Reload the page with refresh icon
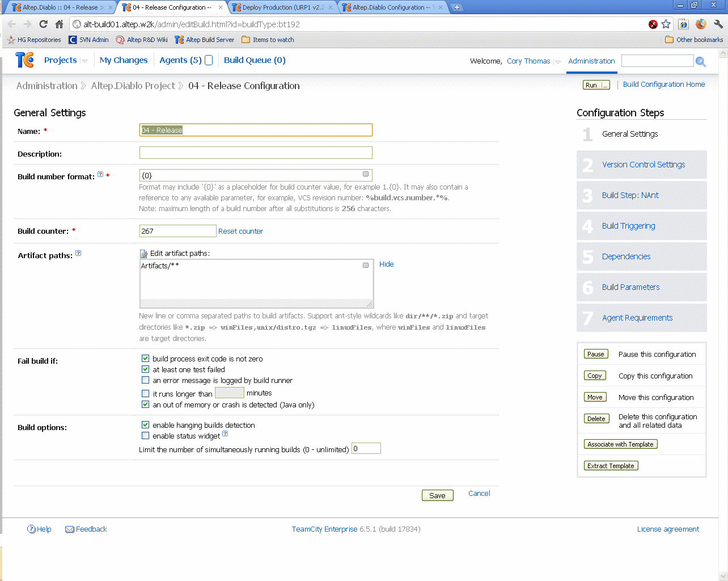Image resolution: width=728 pixels, height=581 pixels. (x=43, y=24)
